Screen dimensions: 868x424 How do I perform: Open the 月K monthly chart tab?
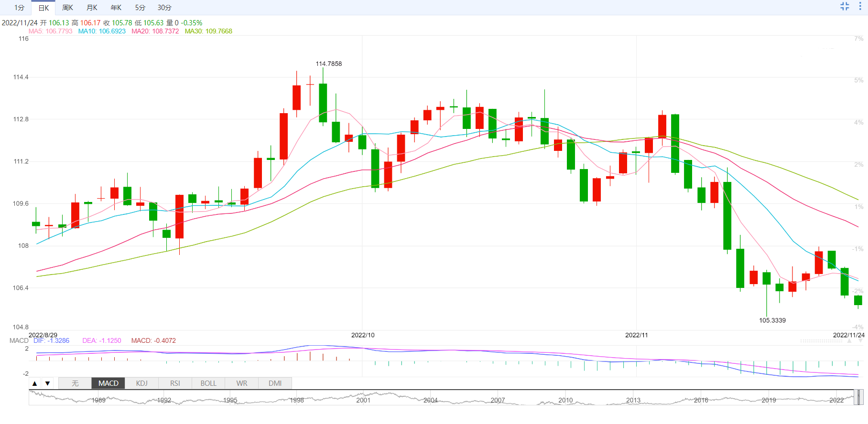pyautogui.click(x=92, y=8)
